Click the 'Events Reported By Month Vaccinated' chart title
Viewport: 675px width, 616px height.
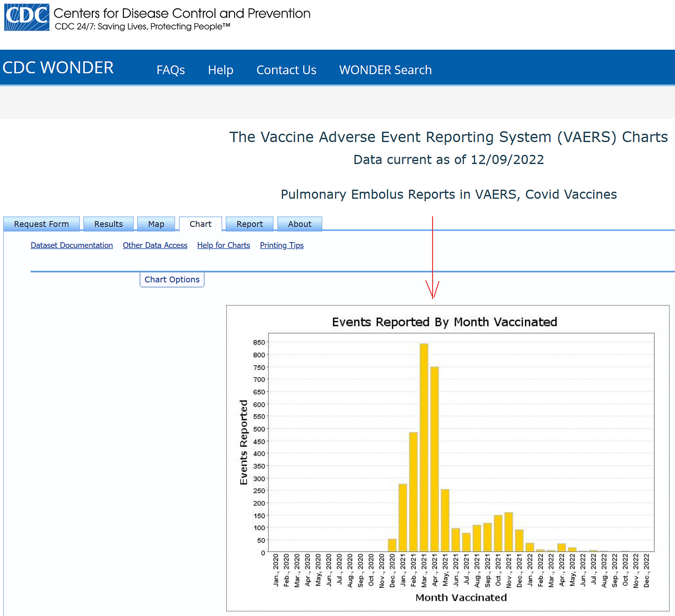[445, 322]
